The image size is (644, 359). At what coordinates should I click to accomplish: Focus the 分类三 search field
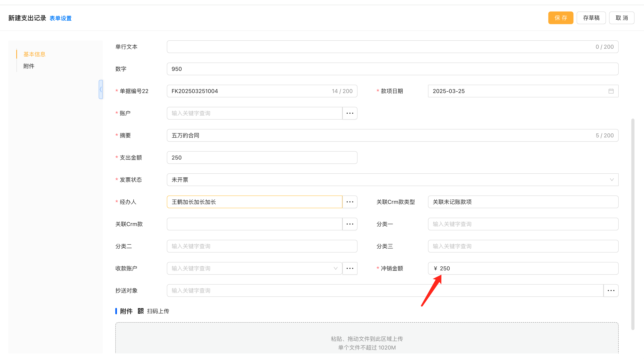(523, 246)
